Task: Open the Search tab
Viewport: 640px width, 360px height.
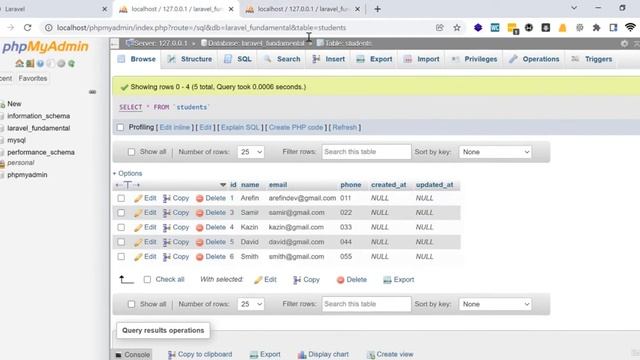Action: (x=282, y=59)
